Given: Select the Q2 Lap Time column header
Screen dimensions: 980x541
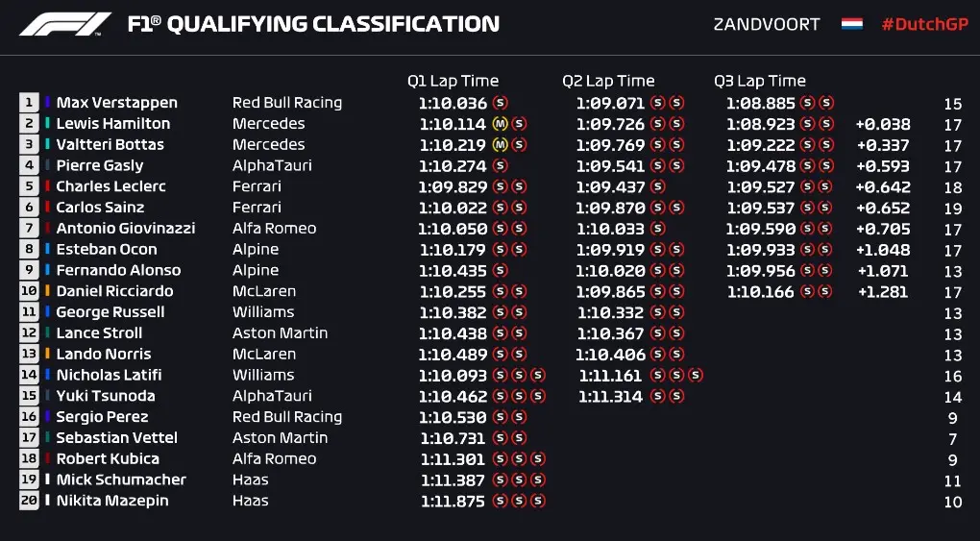Looking at the screenshot, I should [x=608, y=82].
